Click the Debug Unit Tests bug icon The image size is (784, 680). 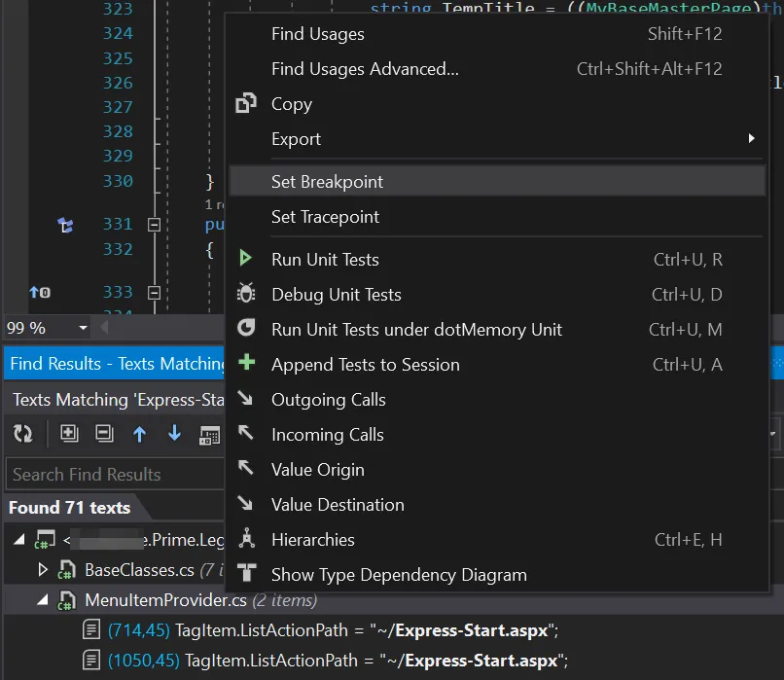247,294
